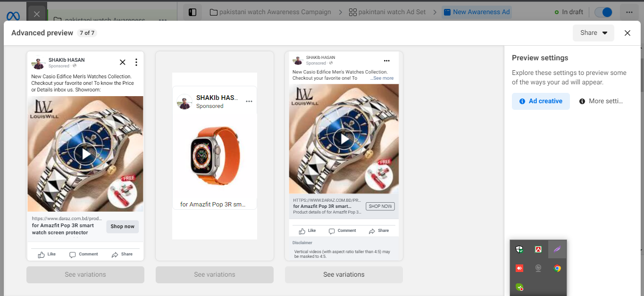Screen dimensions: 644x296
Task: Open the top-right three-dot options menu
Action: point(629,12)
